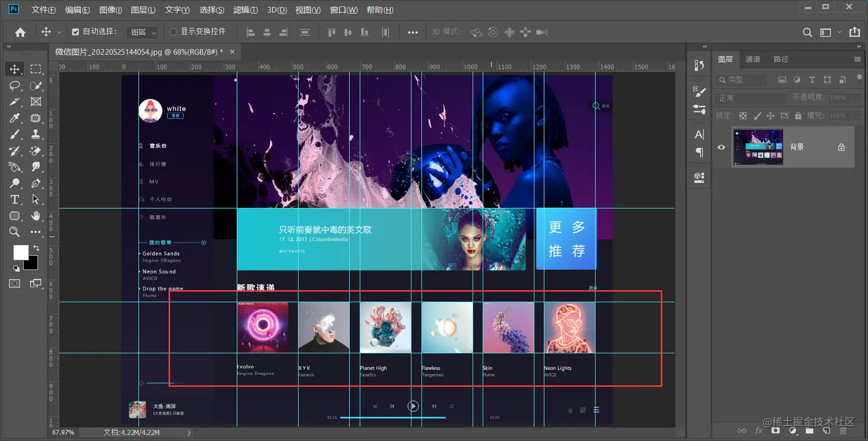Toggle type layer filter
Screen dimensions: 868x441
pos(812,80)
